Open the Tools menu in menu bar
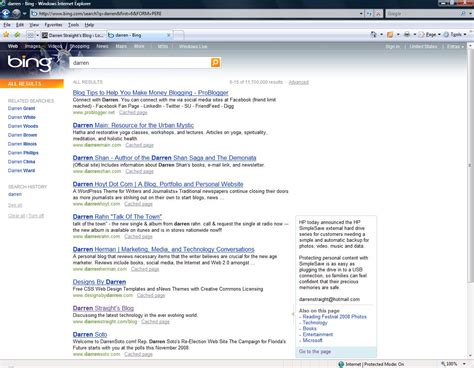Screen dimensions: 474x368 73,25
